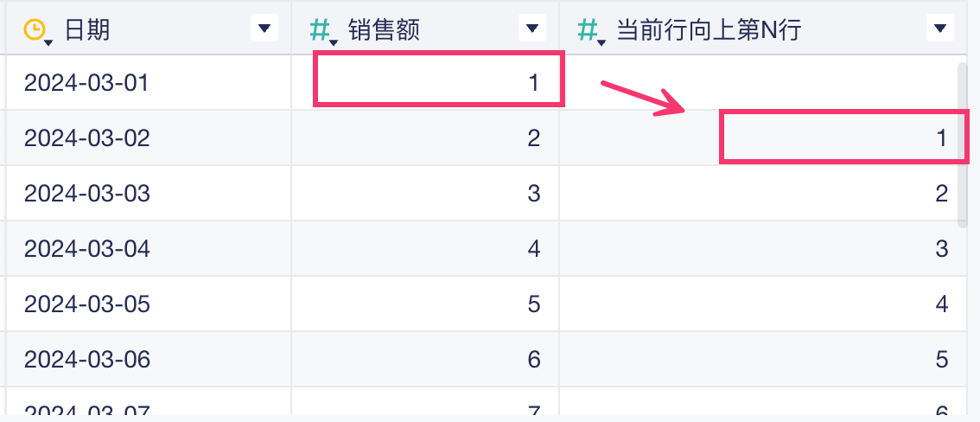
Task: Open the 日期 column dropdown menu
Action: [x=264, y=28]
